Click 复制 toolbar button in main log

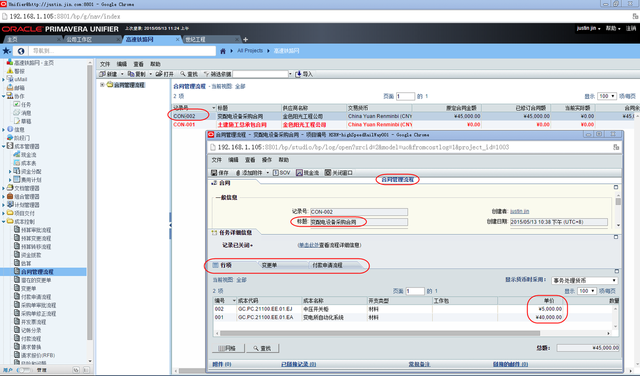137,74
